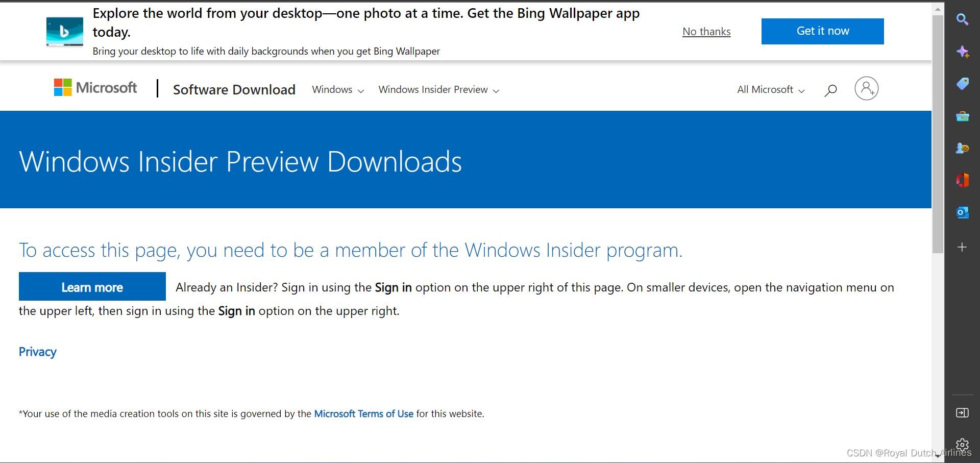The height and width of the screenshot is (463, 980).
Task: Click the Windows Insider Preview Downloads heading
Action: pos(240,161)
